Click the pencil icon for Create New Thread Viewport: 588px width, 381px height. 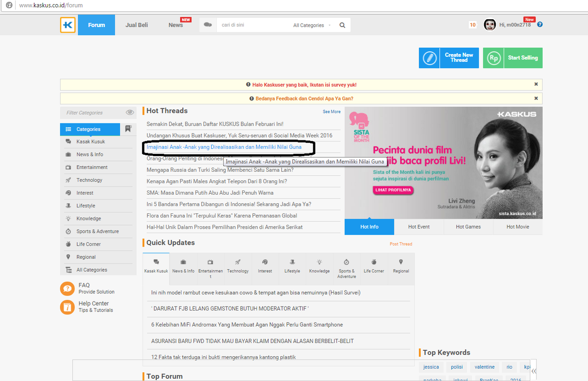pos(430,58)
